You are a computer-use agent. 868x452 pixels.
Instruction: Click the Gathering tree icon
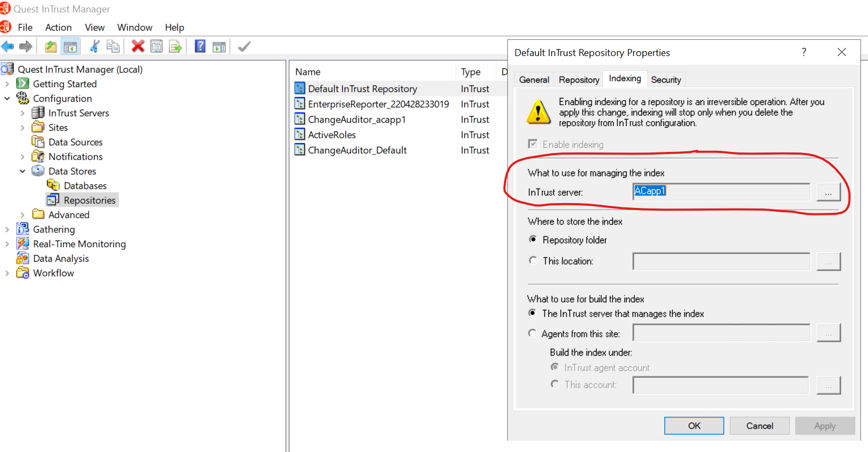[x=23, y=229]
